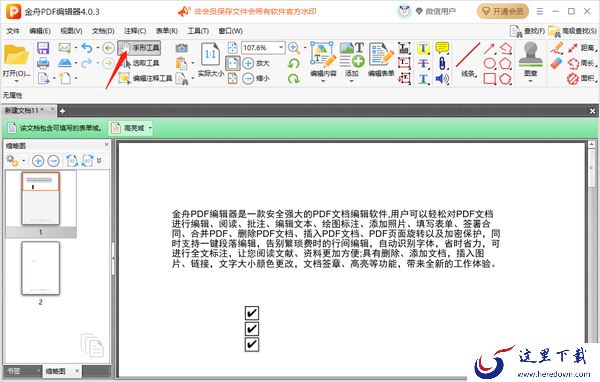
Task: Click the yellow Sticky Note comment icon
Action: [x=442, y=48]
